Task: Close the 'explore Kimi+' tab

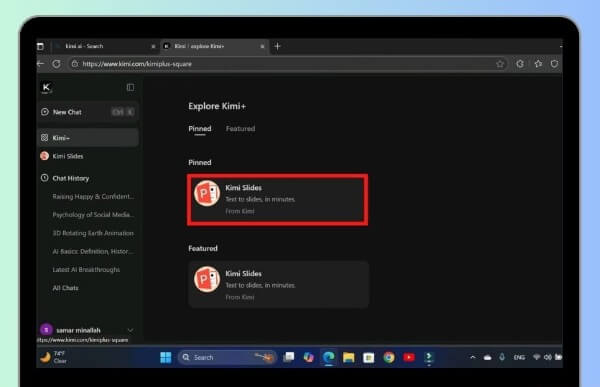Action: (x=262, y=46)
